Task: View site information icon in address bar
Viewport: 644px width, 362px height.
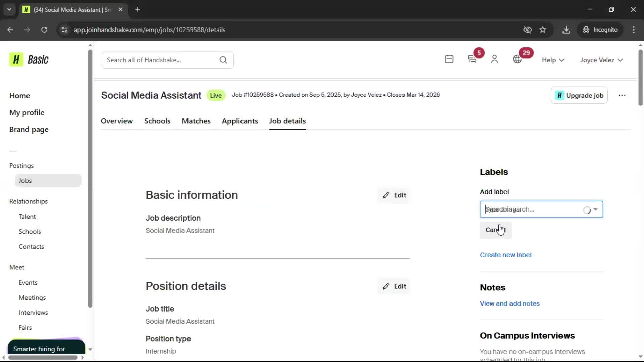Action: pyautogui.click(x=64, y=30)
